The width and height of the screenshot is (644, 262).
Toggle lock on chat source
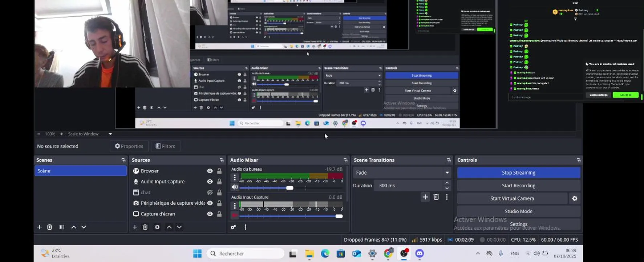pyautogui.click(x=219, y=192)
